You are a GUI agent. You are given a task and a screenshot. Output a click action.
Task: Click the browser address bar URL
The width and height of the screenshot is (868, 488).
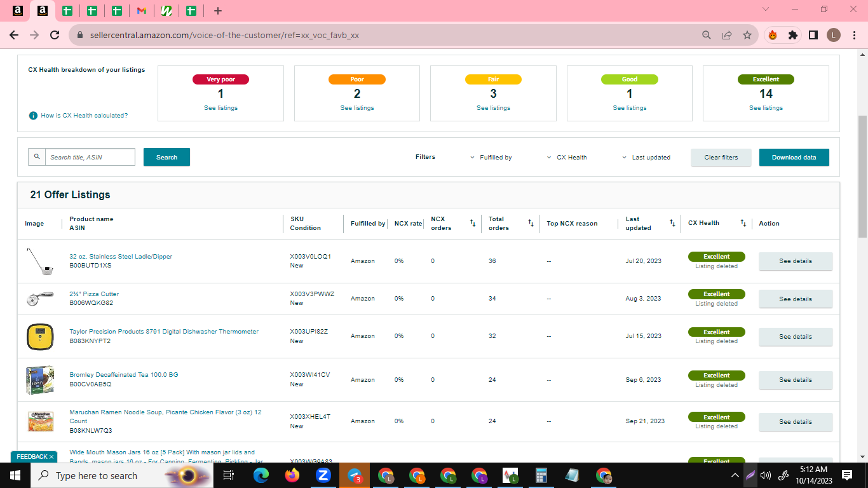223,35
